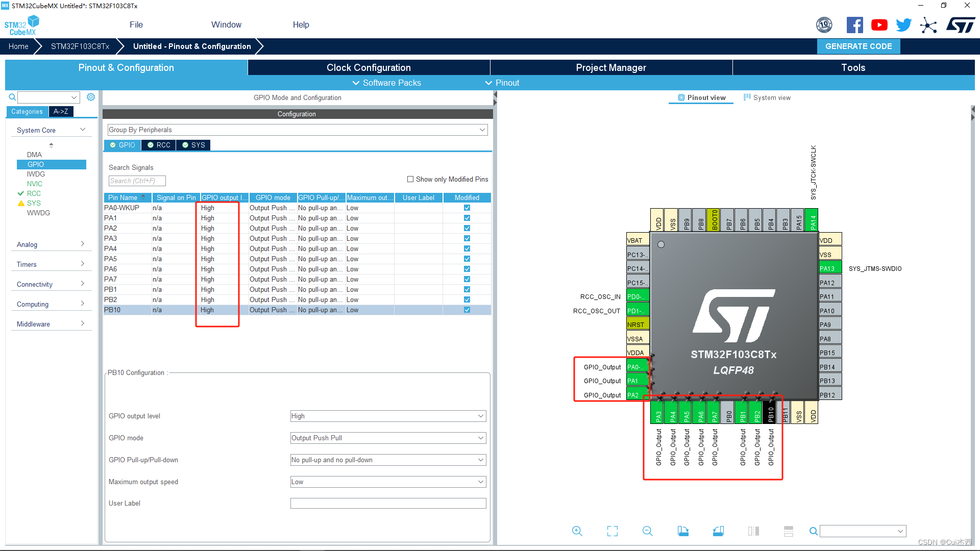
Task: Click the ST community network icon
Action: point(928,25)
